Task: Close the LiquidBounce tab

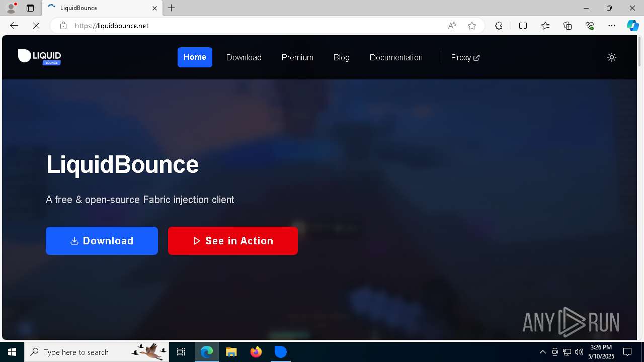Action: tap(154, 8)
